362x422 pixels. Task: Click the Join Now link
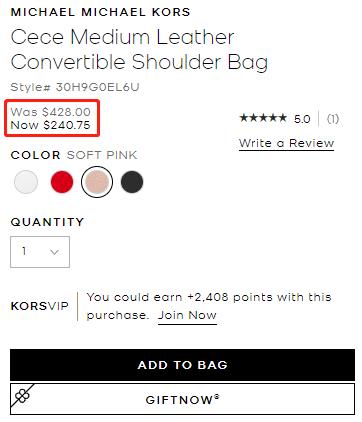tap(187, 315)
